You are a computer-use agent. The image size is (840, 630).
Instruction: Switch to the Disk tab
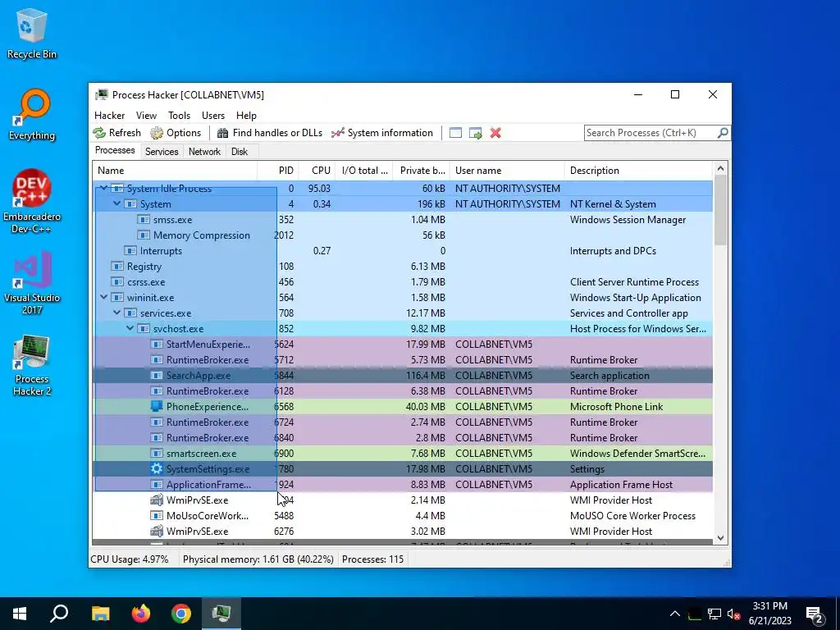(240, 152)
